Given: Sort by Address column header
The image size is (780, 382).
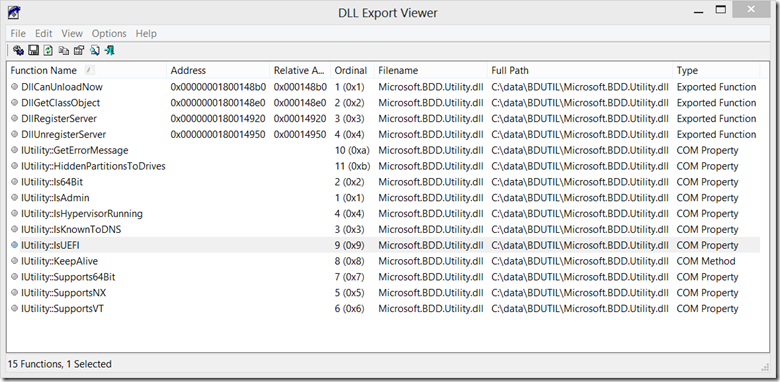Looking at the screenshot, I should click(x=218, y=71).
